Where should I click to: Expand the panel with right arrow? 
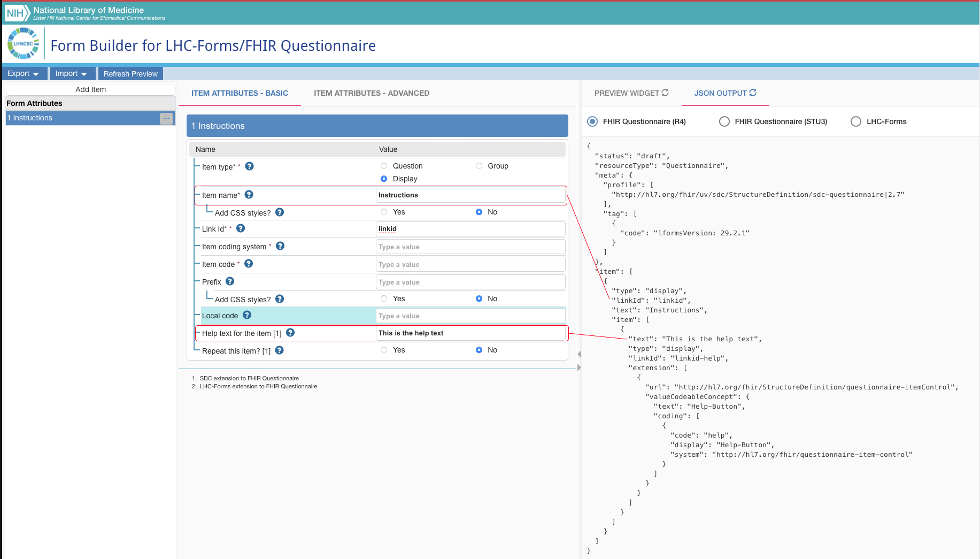[579, 367]
